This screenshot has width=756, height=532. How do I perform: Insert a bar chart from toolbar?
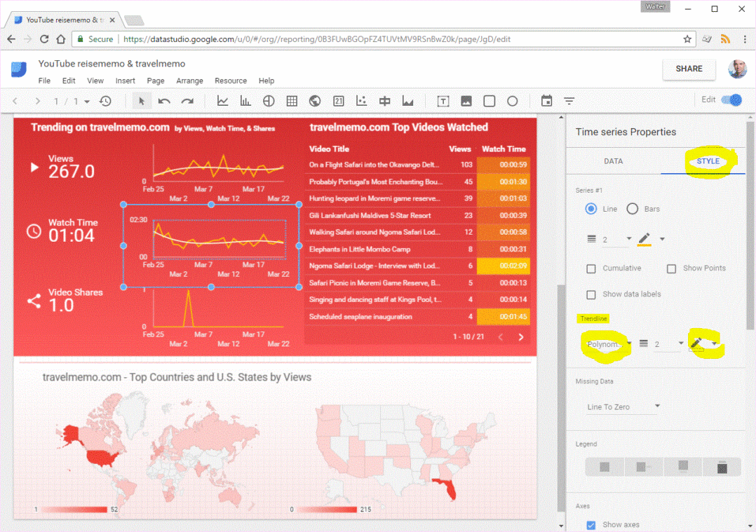(x=245, y=102)
